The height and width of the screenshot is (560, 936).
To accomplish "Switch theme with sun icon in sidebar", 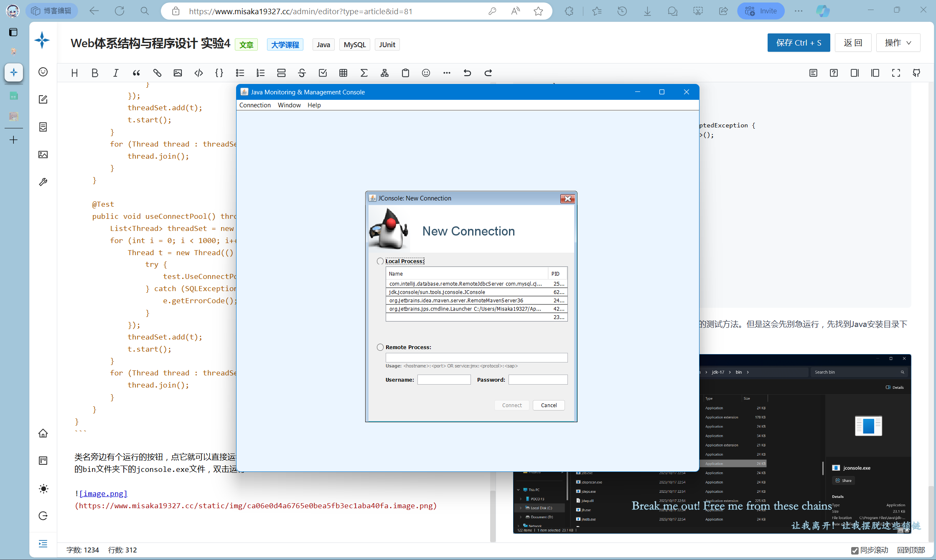I will (x=43, y=489).
